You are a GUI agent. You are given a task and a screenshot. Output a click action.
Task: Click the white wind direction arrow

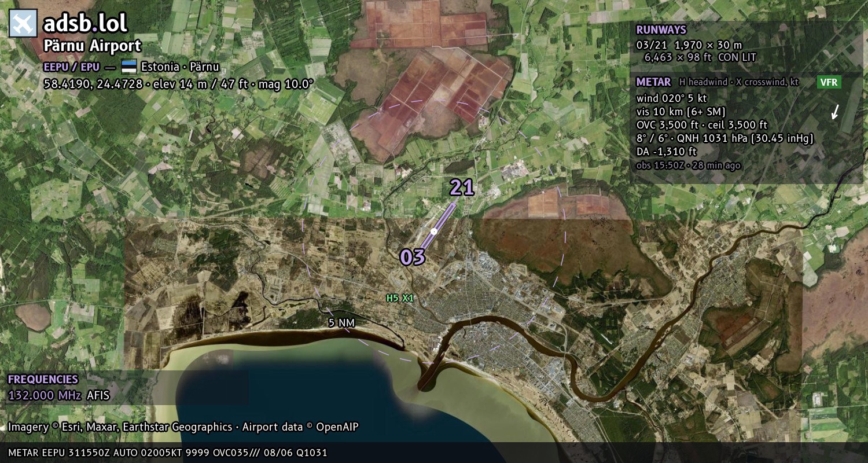pos(835,112)
